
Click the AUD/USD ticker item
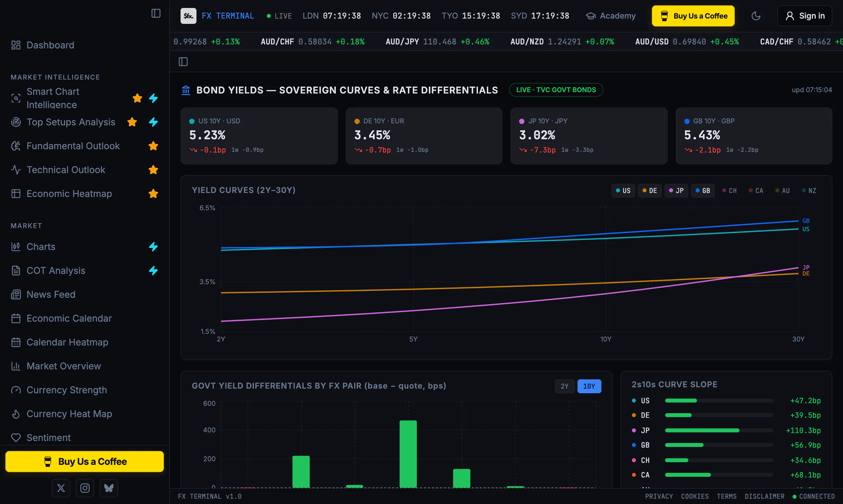tap(687, 42)
